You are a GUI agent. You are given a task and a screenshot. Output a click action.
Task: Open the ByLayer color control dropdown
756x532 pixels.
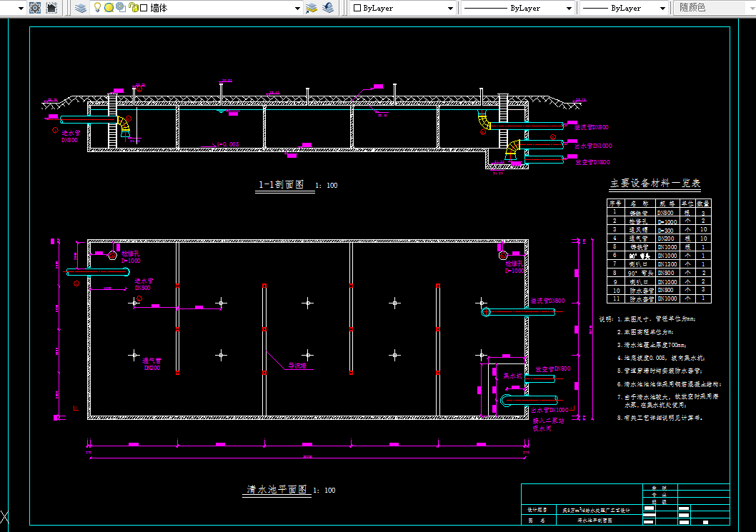pos(450,8)
